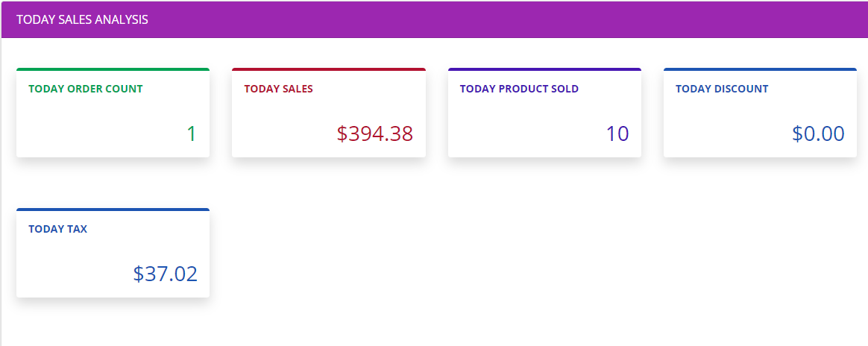Click the TODAY ORDER COUNT label
The height and width of the screenshot is (346, 868).
point(86,89)
